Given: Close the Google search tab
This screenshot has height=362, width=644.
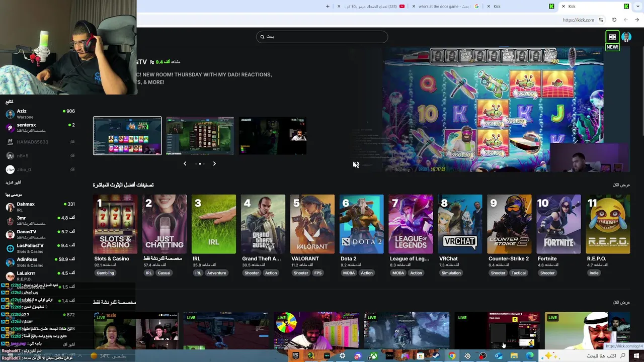Looking at the screenshot, I should click(414, 7).
